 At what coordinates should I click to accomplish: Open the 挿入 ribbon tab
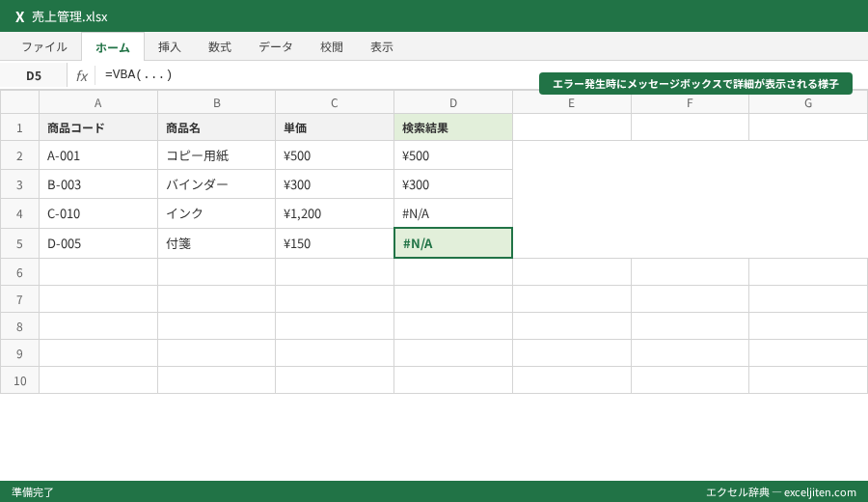pos(170,47)
